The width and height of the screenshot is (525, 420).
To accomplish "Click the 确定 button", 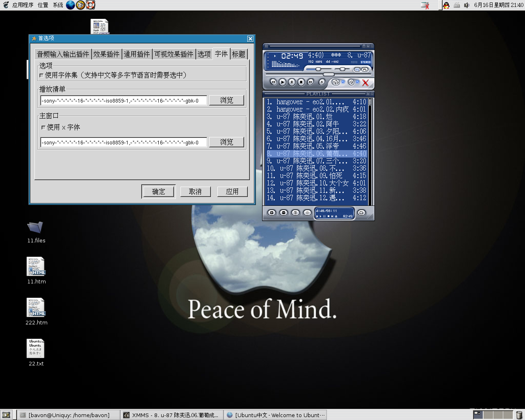I will [158, 192].
